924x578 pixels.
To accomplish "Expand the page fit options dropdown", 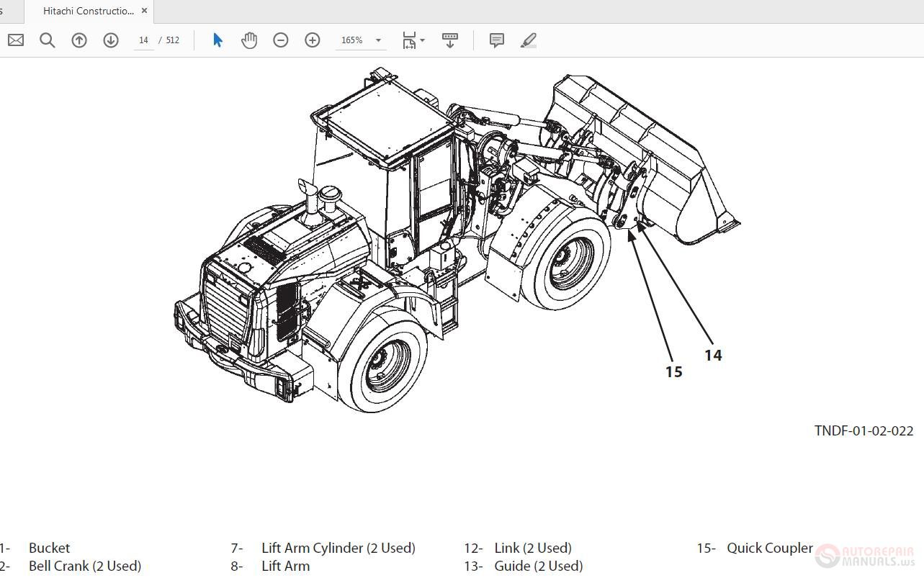I will point(421,40).
